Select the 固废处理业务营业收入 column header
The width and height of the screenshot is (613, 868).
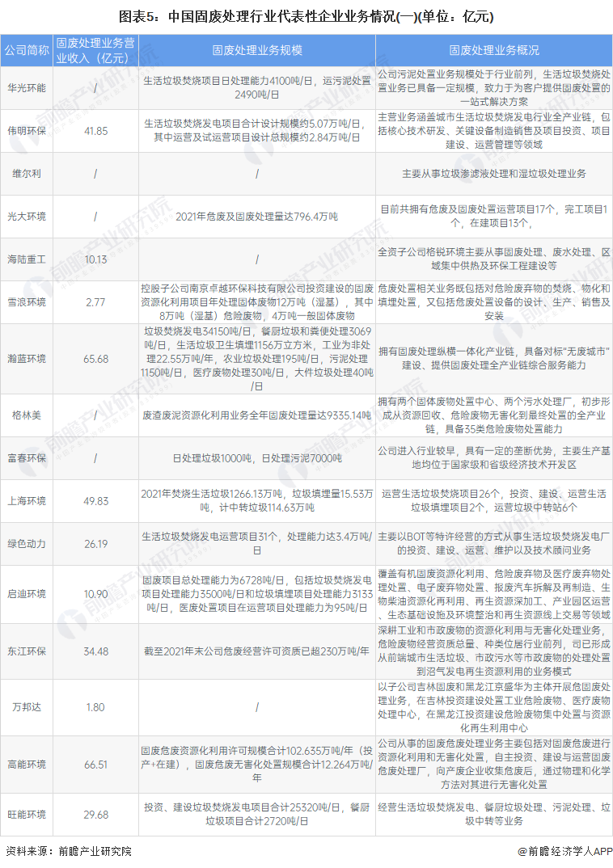pos(95,50)
